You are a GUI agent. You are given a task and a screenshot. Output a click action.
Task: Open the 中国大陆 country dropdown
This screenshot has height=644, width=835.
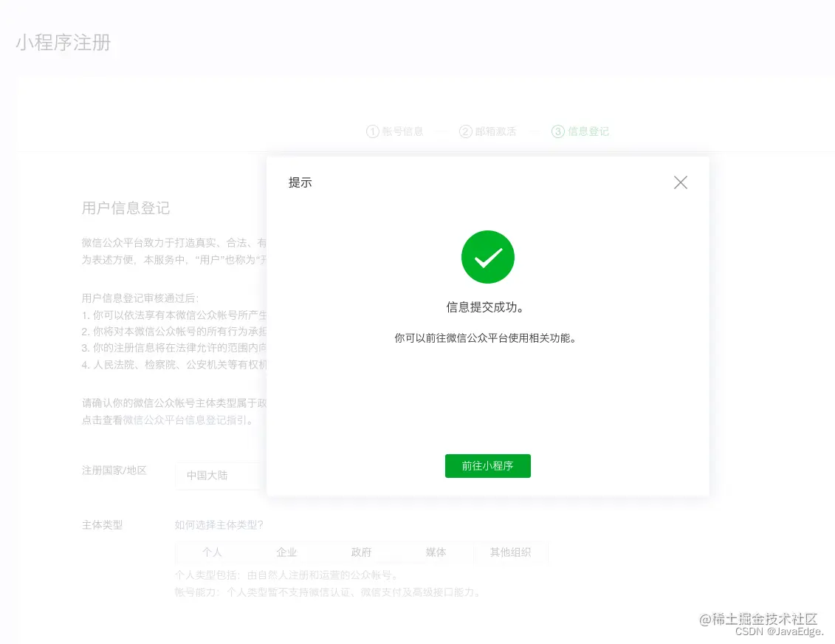(x=221, y=476)
